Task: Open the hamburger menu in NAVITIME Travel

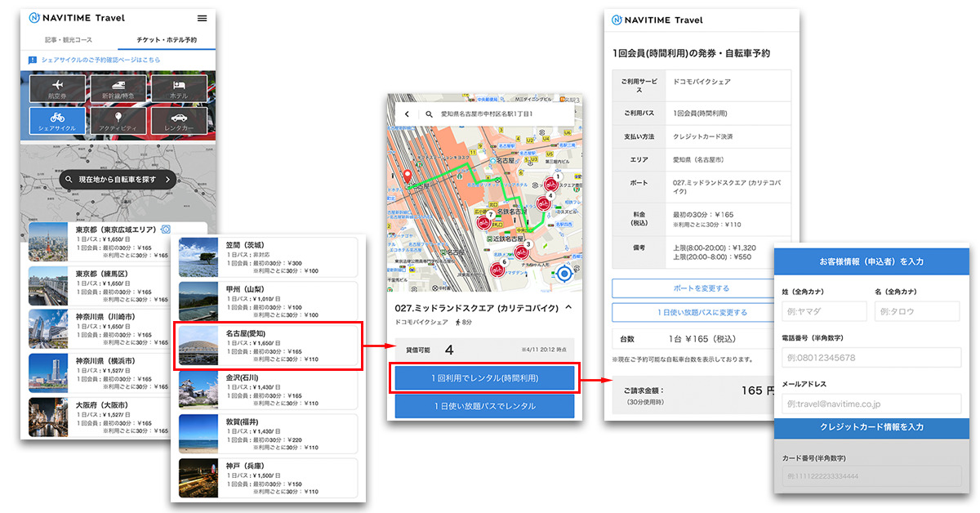Action: 202,19
